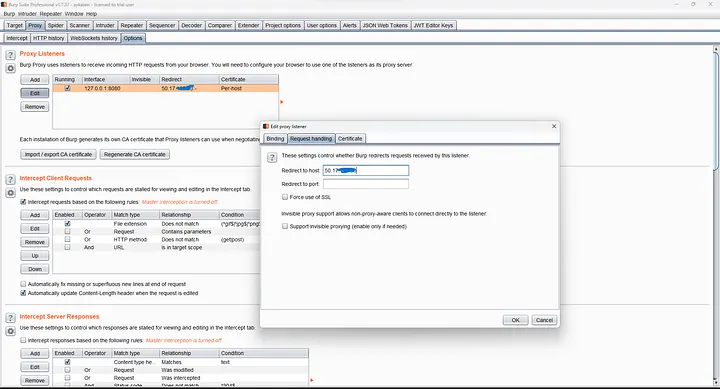This screenshot has height=389, width=720.
Task: Select Binding tab in listener dialog
Action: point(276,139)
